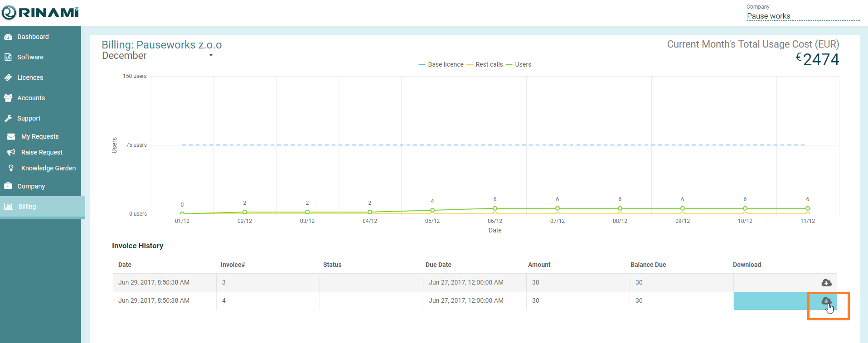Click the Support wrench icon

point(8,118)
